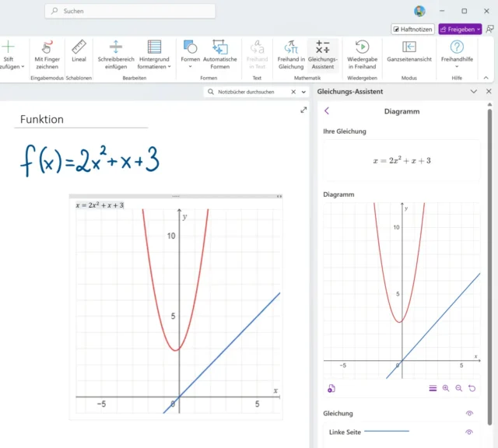Expand the Freihandhilfe dropdown
This screenshot has width=498, height=448.
coord(457,67)
